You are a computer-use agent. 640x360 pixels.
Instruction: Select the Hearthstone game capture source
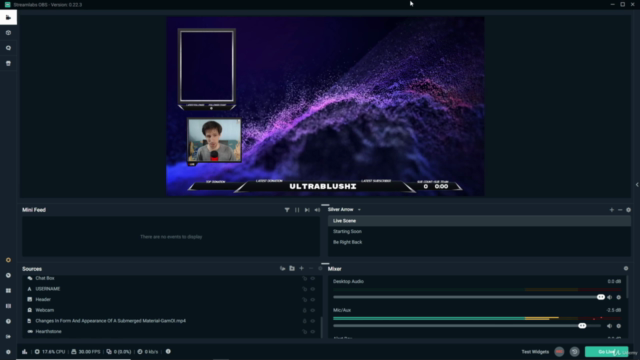point(171,331)
